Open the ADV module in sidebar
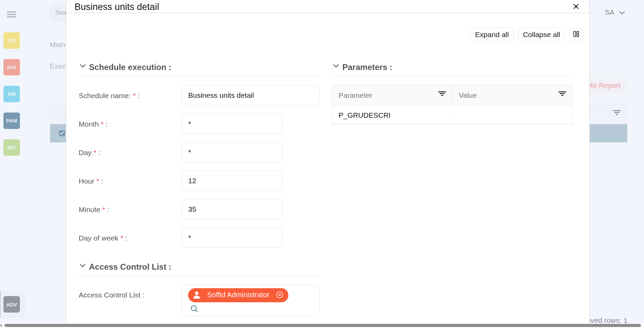644x328 pixels. click(x=12, y=305)
